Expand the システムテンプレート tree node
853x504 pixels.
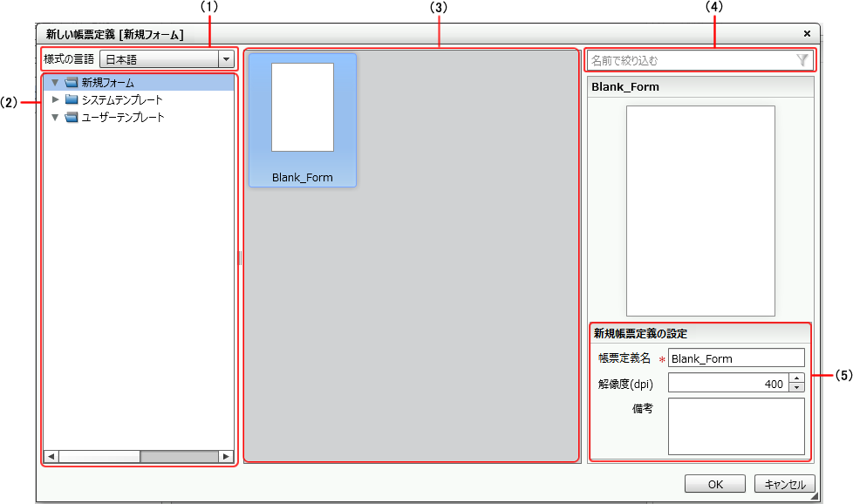pos(55,99)
